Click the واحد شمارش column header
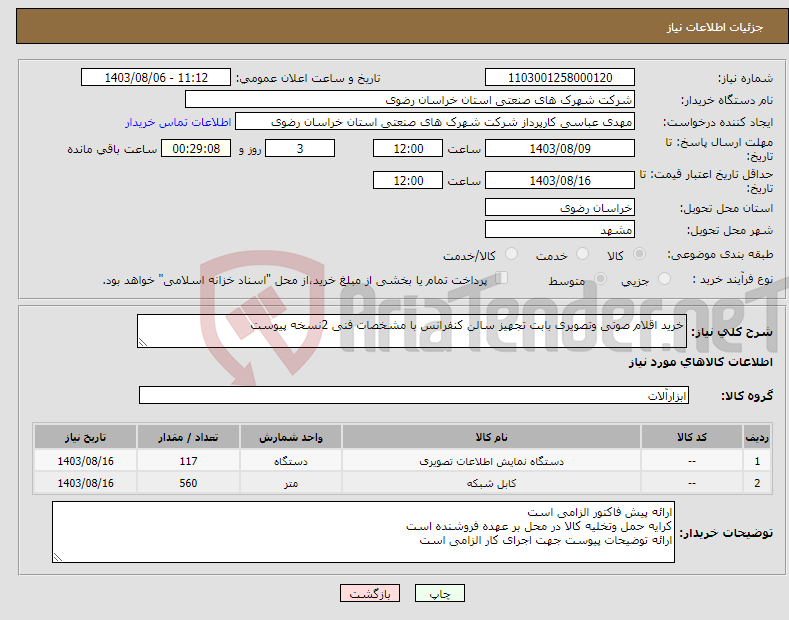Viewport: 789px width, 620px height. point(291,437)
